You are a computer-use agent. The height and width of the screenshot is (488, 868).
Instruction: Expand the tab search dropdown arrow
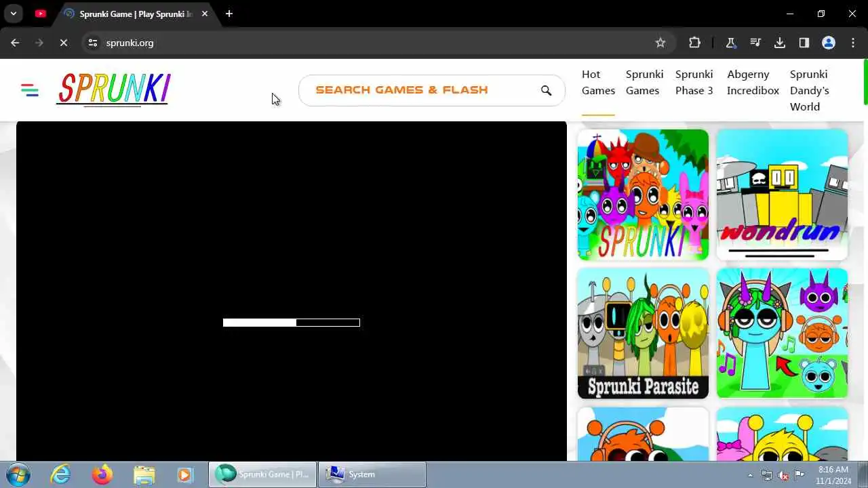(13, 14)
